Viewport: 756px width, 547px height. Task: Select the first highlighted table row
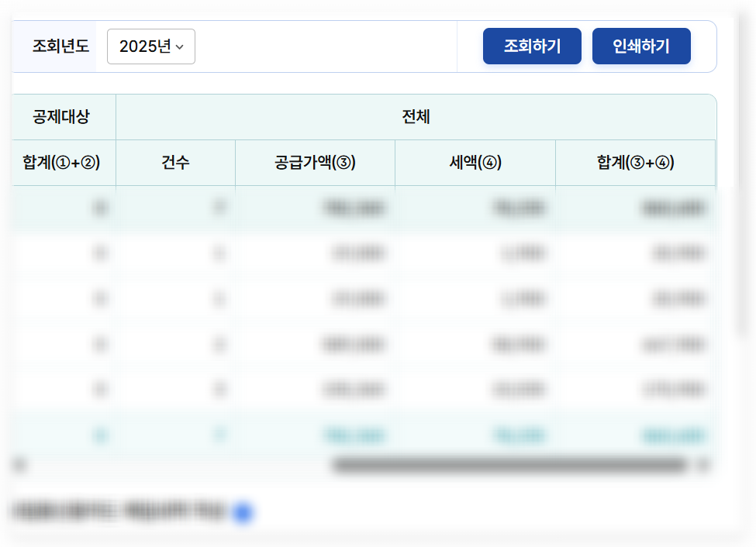pyautogui.click(x=361, y=209)
